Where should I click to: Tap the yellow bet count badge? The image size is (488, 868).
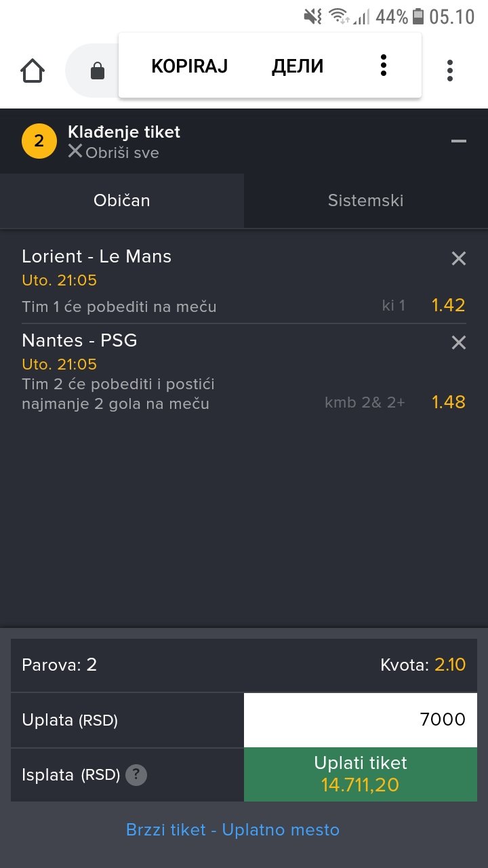click(39, 141)
